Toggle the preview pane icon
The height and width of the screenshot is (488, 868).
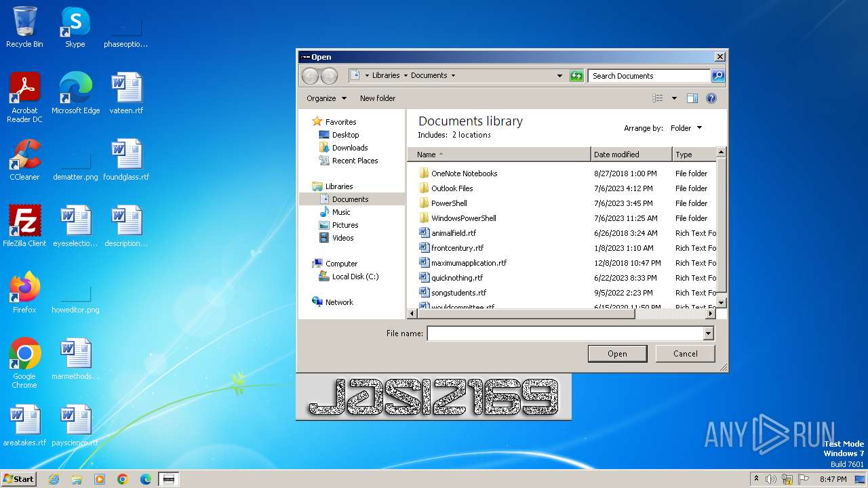pyautogui.click(x=692, y=98)
